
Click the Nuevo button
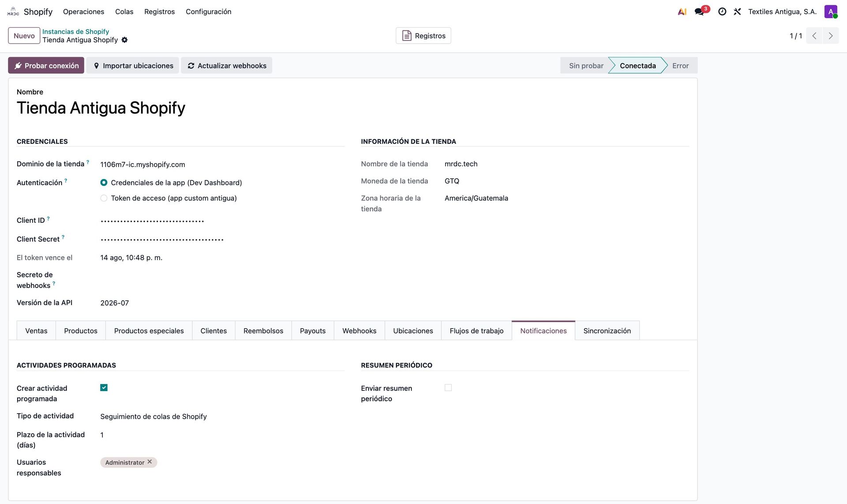pos(24,36)
